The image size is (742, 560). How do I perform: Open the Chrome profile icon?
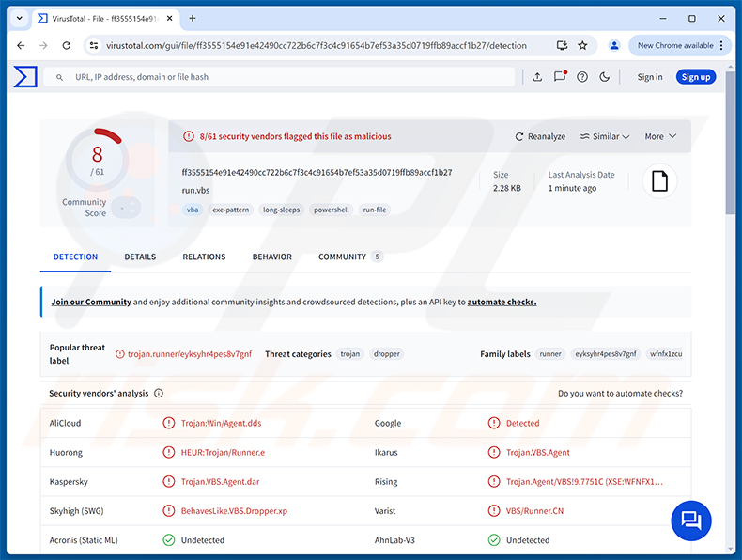pos(614,45)
